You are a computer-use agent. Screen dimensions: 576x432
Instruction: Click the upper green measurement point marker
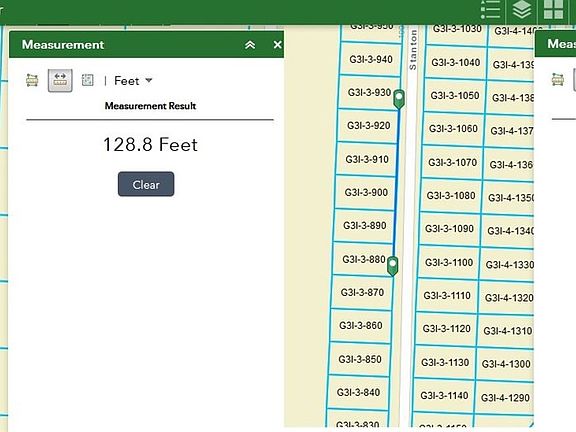tap(399, 98)
